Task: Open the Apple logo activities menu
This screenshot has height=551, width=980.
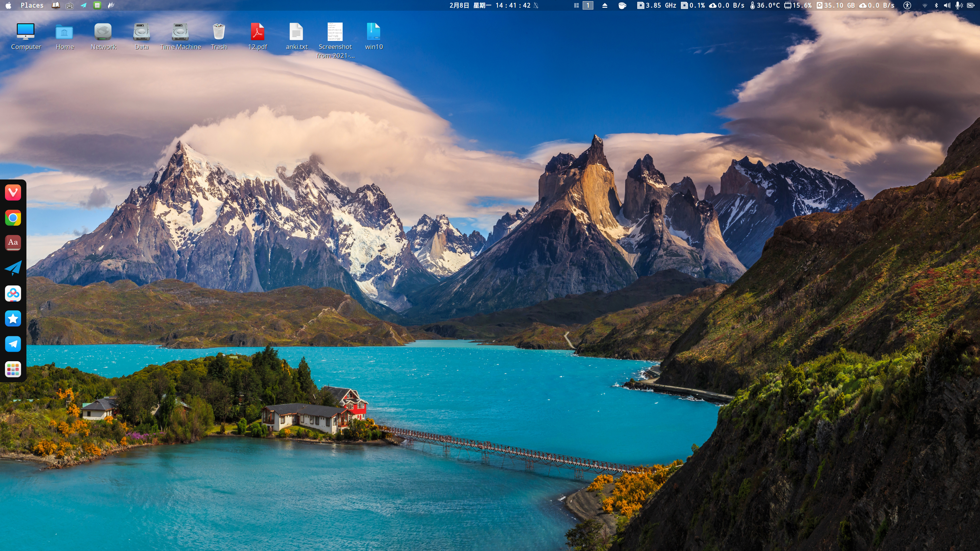Action: (x=8, y=5)
